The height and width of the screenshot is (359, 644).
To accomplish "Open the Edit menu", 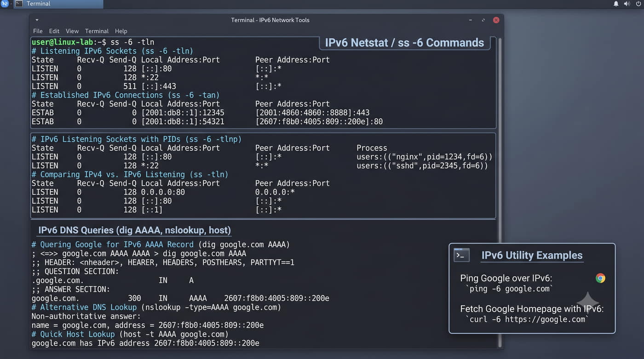I will click(x=54, y=31).
